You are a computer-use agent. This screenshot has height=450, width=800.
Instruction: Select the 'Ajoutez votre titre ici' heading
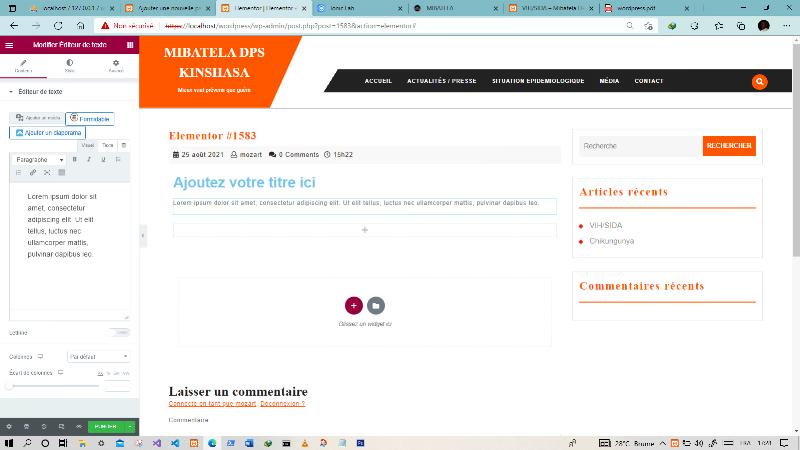click(244, 183)
